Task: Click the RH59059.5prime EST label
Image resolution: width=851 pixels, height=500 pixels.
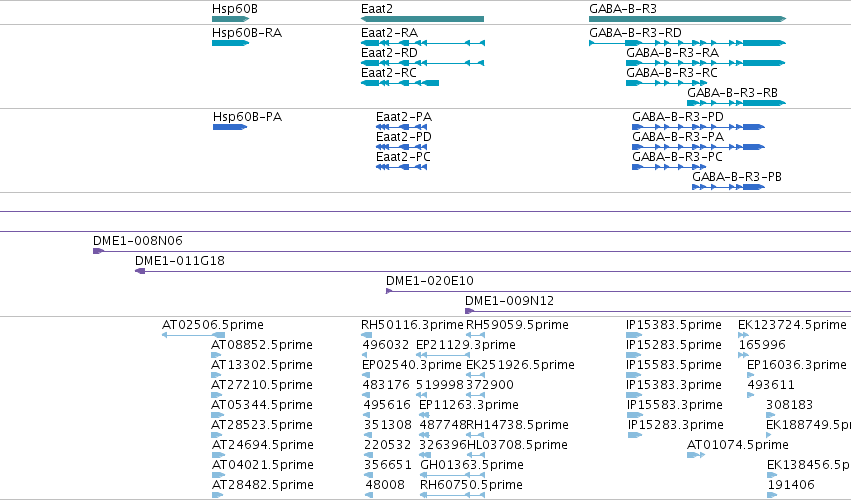Action: pyautogui.click(x=518, y=325)
